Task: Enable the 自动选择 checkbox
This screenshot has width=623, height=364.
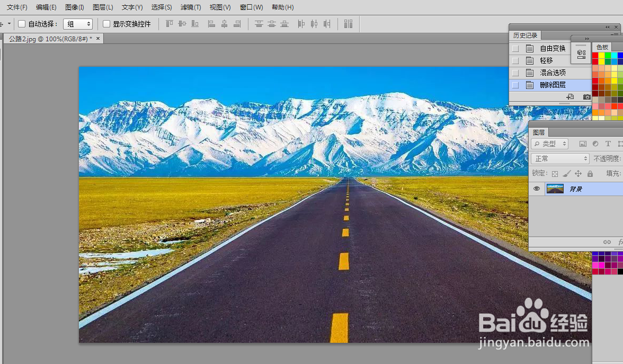Action: (x=22, y=24)
